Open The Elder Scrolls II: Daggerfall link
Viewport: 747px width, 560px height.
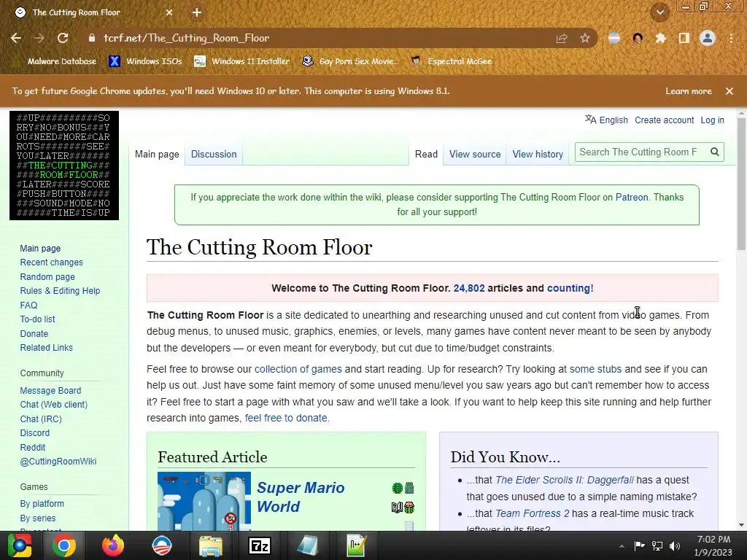coord(564,480)
